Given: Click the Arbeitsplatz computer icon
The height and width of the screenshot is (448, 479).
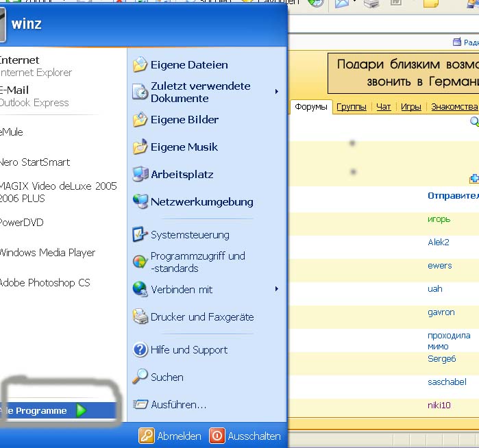Looking at the screenshot, I should (140, 174).
